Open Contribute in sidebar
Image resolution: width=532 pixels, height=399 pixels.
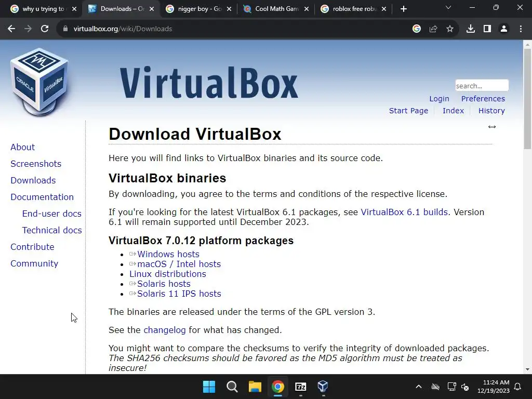pos(33,247)
